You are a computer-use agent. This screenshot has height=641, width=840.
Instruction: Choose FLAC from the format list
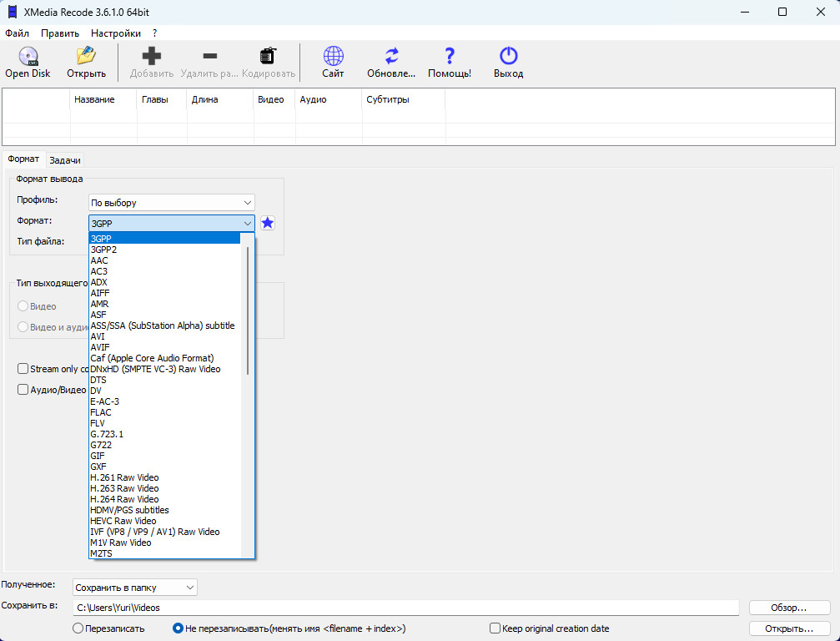pos(101,412)
